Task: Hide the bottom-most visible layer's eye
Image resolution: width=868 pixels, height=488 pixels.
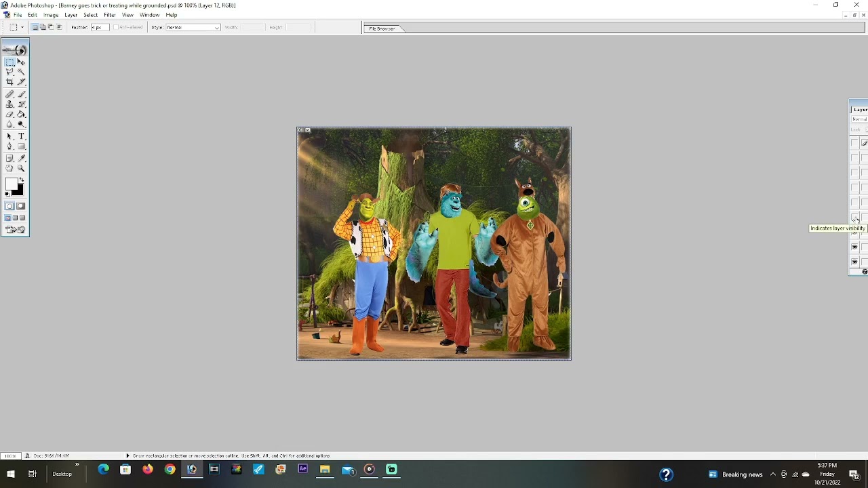Action: point(854,262)
